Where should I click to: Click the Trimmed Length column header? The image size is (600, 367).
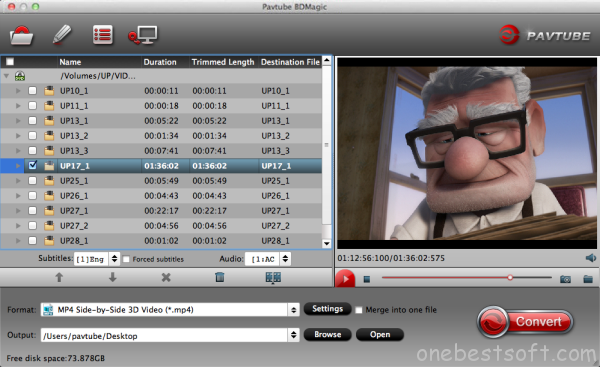pos(223,62)
